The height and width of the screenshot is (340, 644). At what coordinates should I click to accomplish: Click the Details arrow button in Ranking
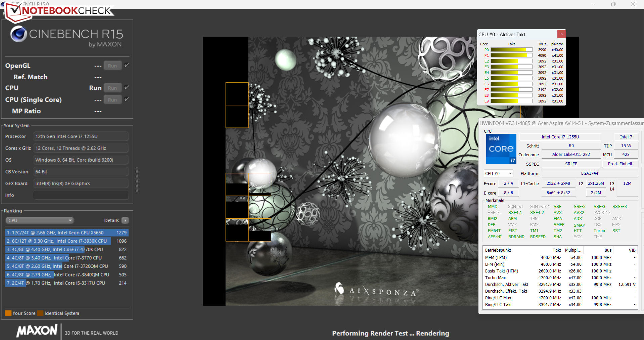(x=125, y=221)
